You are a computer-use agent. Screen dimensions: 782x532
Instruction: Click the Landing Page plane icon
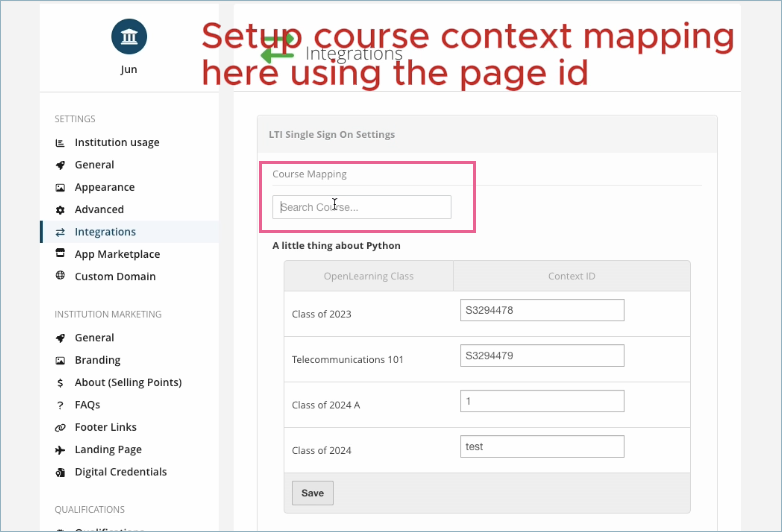(60, 450)
